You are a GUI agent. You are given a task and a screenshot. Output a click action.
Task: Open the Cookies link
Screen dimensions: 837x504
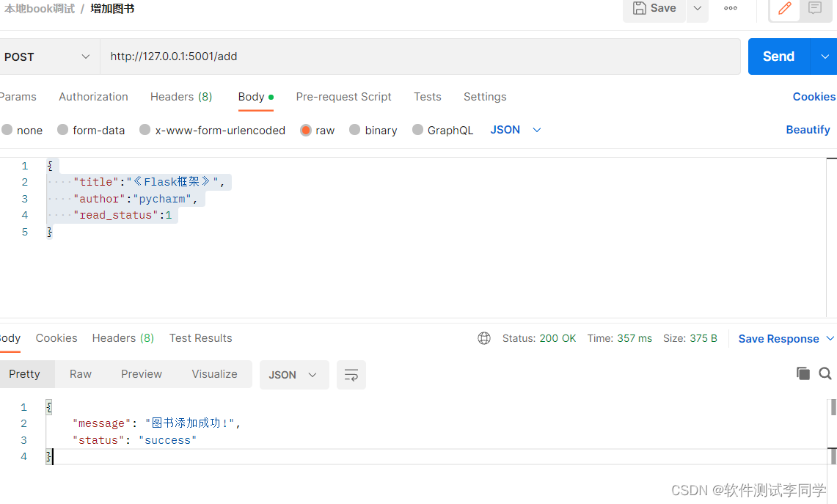814,97
